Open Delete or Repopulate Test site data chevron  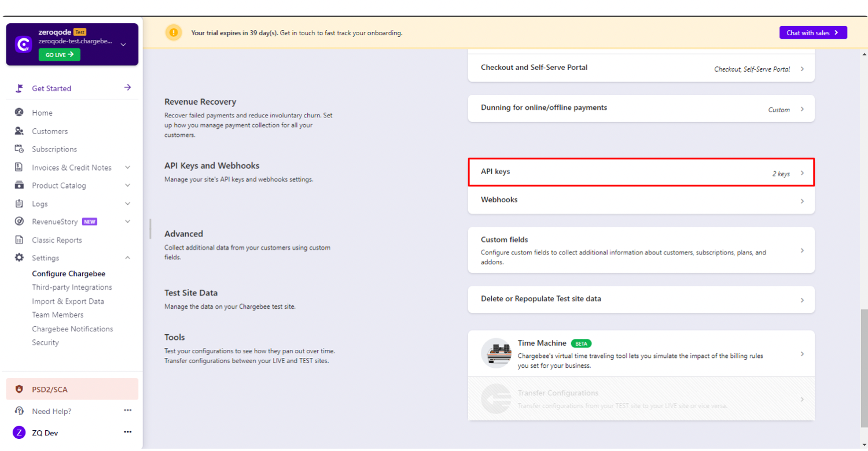(x=802, y=300)
